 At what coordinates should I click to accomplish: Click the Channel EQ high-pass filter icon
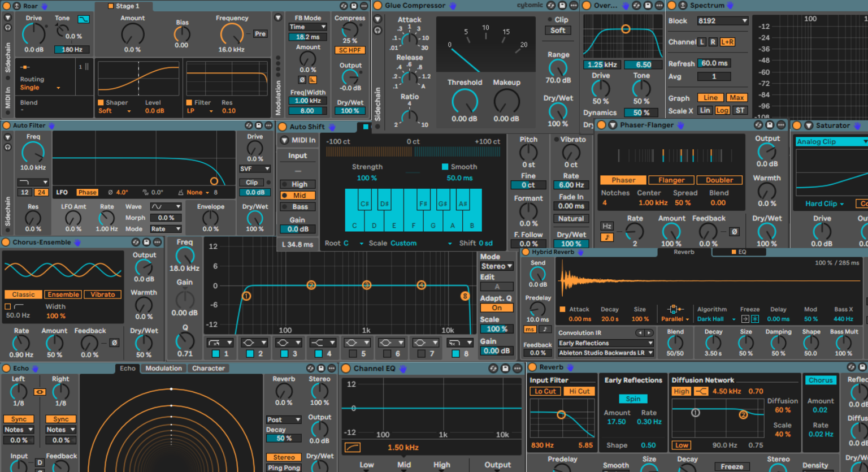[x=353, y=447]
